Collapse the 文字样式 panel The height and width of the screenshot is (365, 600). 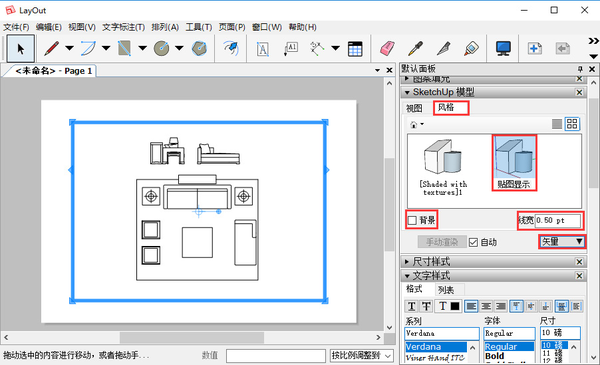407,275
